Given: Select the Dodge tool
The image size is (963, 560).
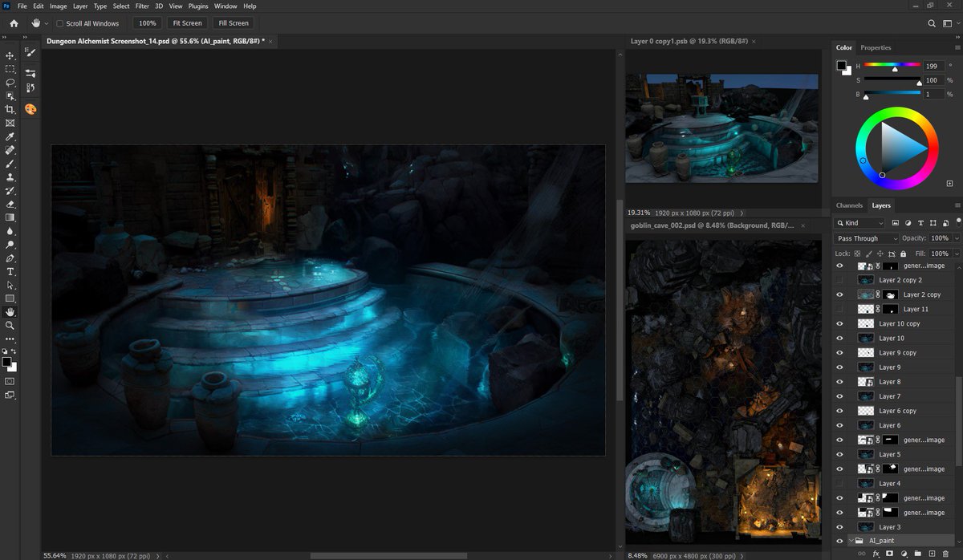Looking at the screenshot, I should tap(10, 245).
